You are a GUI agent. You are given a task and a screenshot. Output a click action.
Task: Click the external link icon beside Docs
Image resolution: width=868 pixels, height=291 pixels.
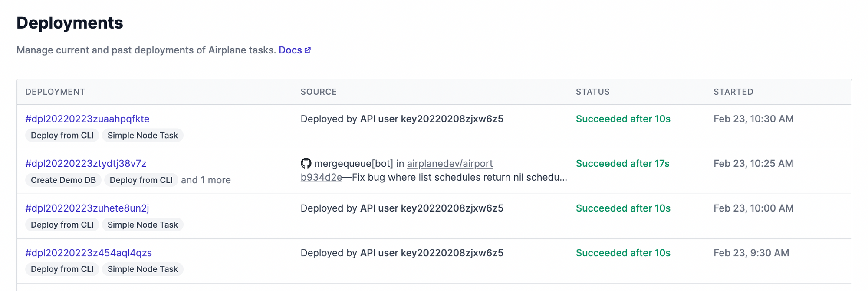click(307, 50)
